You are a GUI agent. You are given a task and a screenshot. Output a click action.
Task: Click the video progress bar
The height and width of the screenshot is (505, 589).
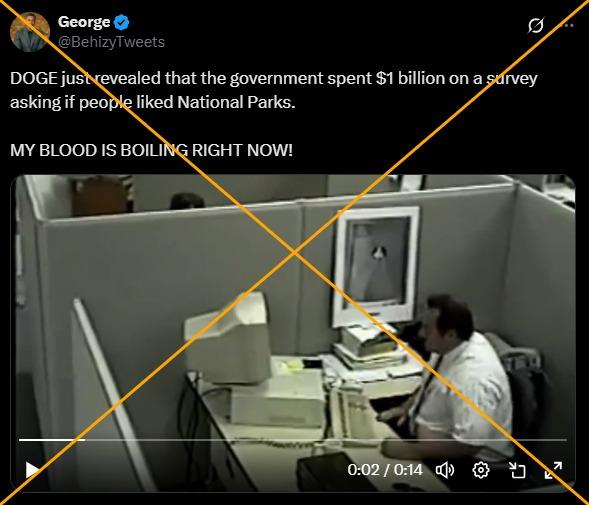(x=293, y=439)
